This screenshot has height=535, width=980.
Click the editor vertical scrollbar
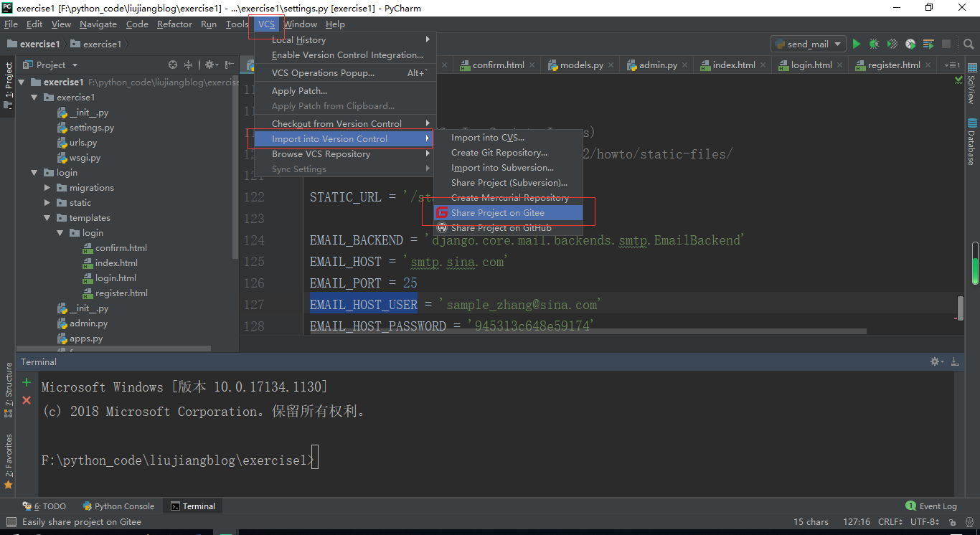click(x=960, y=308)
